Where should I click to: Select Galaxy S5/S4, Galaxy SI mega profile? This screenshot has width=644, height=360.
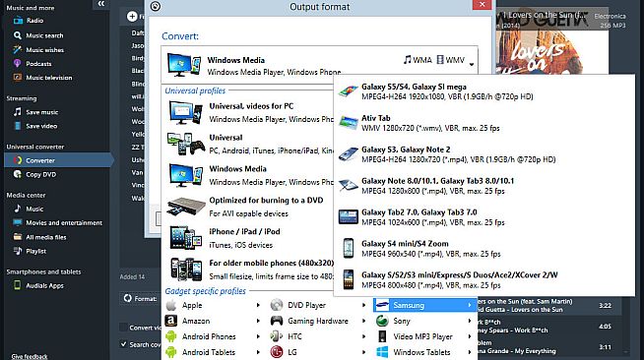(484, 91)
